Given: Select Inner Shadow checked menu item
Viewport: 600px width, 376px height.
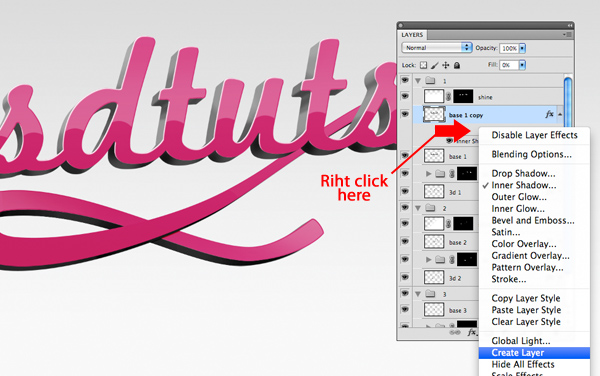Looking at the screenshot, I should tap(534, 185).
